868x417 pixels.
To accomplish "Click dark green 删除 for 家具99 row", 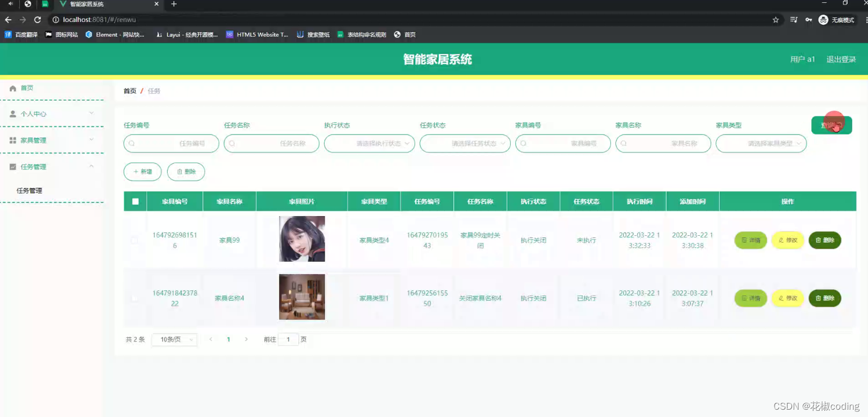I will [x=825, y=240].
